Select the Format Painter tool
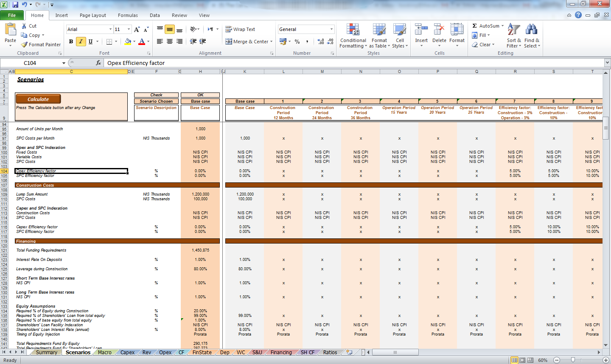The height and width of the screenshot is (364, 611). point(41,45)
